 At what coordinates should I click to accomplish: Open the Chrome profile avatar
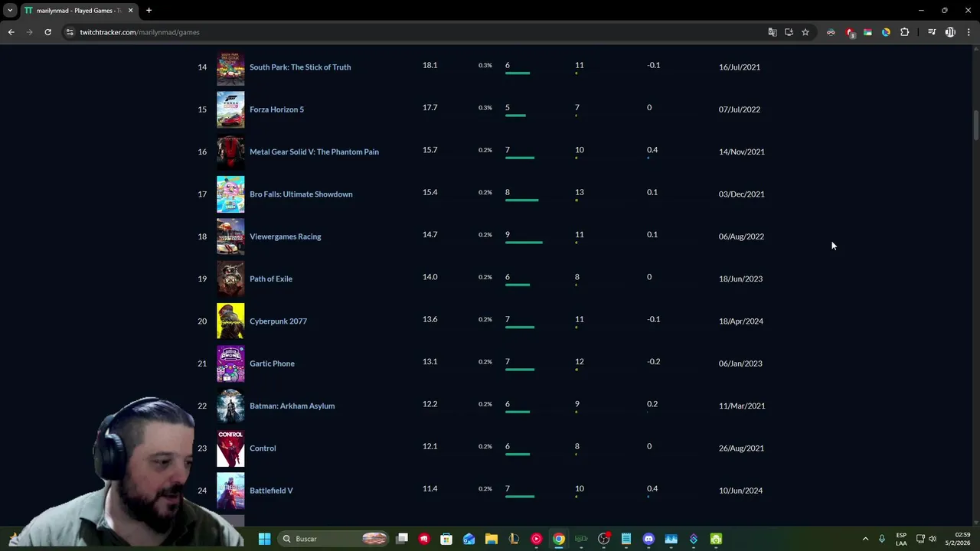[950, 32]
